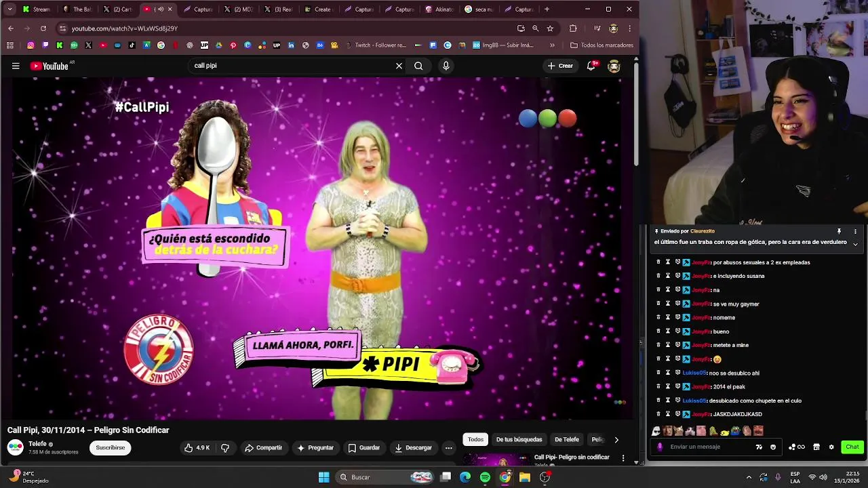Dislike the Call Pipi video
868x488 pixels.
coord(225,448)
